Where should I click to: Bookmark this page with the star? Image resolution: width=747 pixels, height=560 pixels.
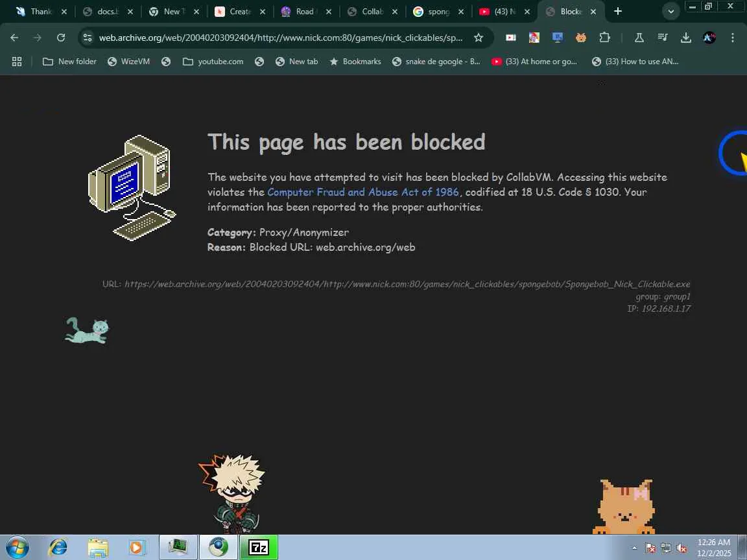coord(479,38)
